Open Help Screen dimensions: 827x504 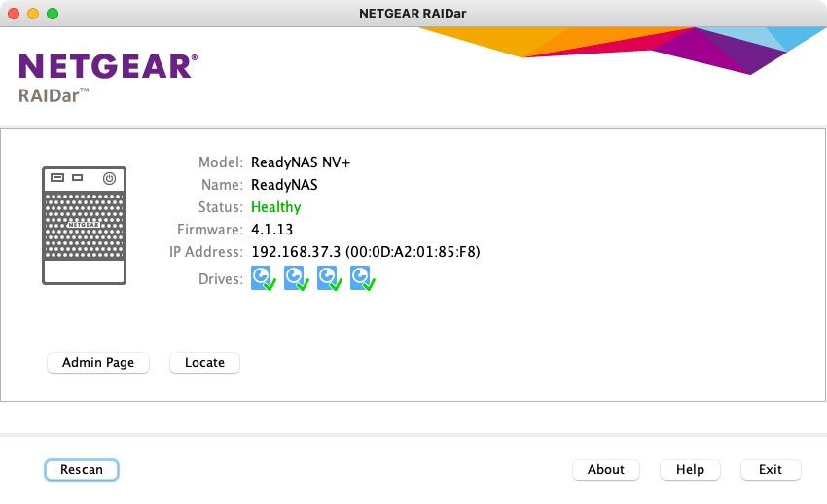(x=690, y=470)
